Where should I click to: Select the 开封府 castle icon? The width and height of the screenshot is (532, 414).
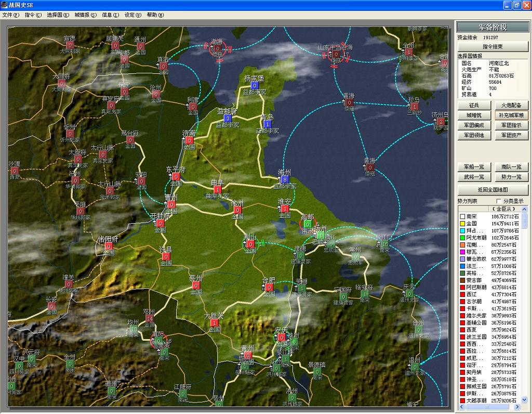click(161, 223)
